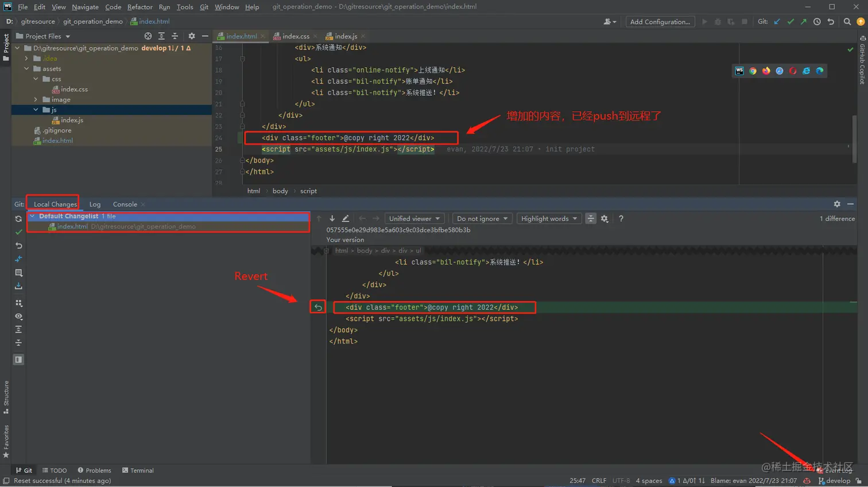The width and height of the screenshot is (868, 487).
Task: Open Git Show History clock icon
Action: coord(817,22)
